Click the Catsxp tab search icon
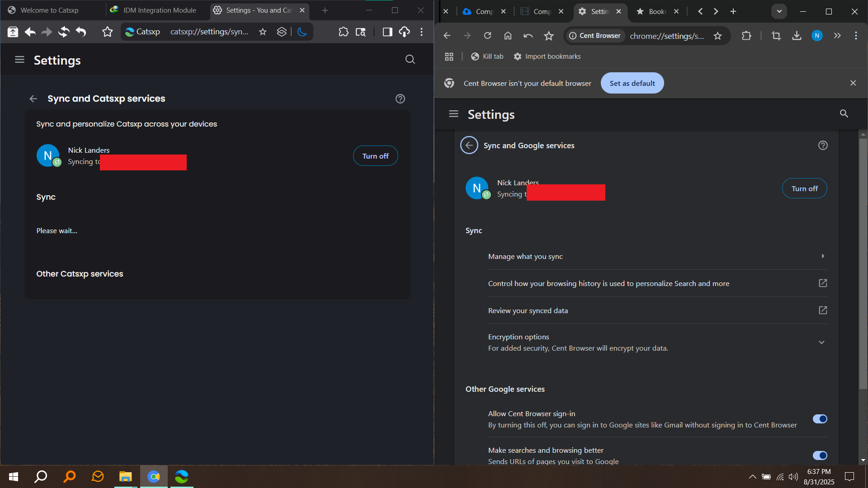The height and width of the screenshot is (488, 868). tap(361, 32)
